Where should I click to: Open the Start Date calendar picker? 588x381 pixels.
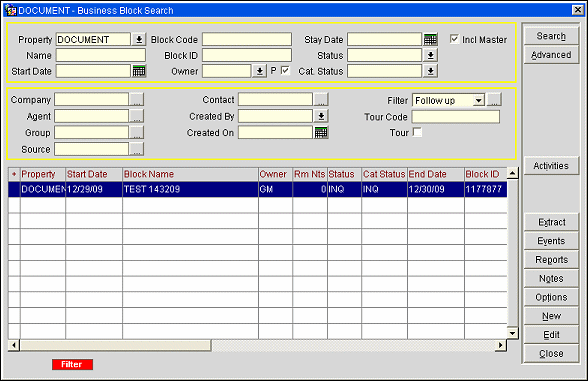139,71
